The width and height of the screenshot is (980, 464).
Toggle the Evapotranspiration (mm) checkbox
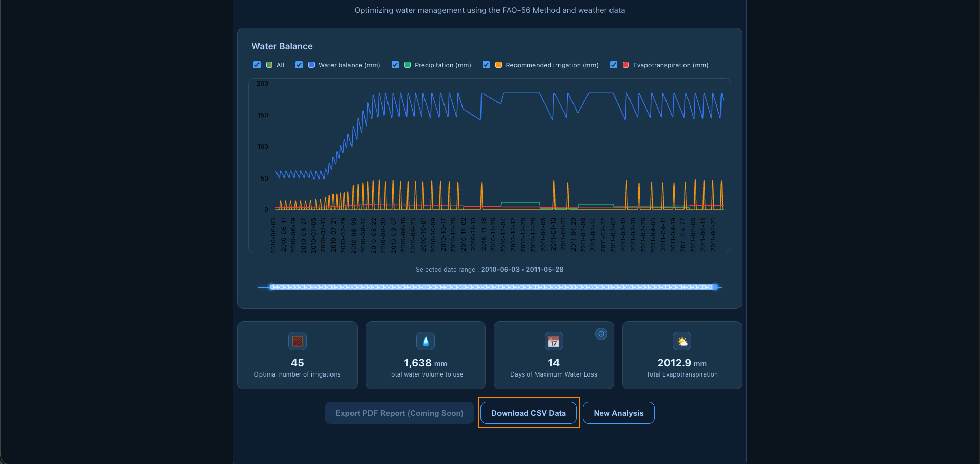pos(614,65)
